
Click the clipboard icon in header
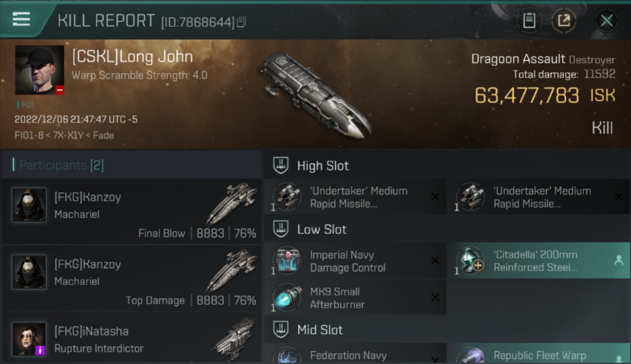click(529, 20)
